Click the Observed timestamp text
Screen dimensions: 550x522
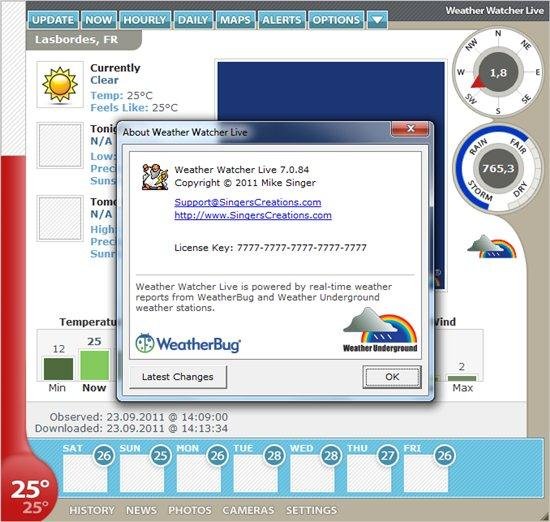pos(139,417)
